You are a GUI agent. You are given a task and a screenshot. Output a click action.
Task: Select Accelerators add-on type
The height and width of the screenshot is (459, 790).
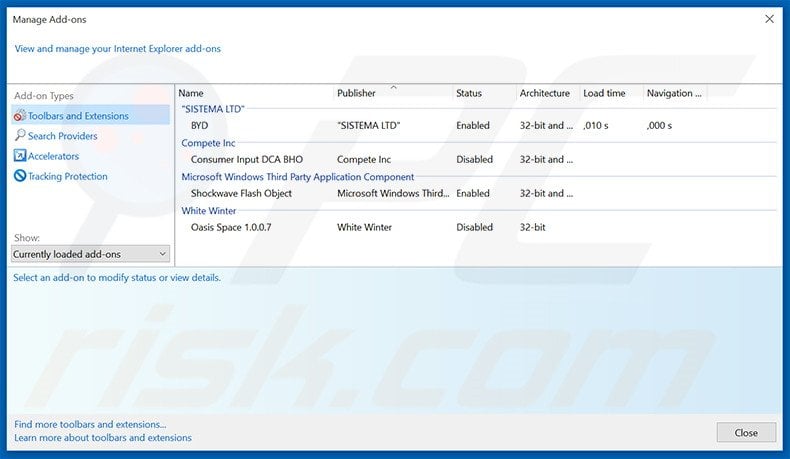coord(53,156)
